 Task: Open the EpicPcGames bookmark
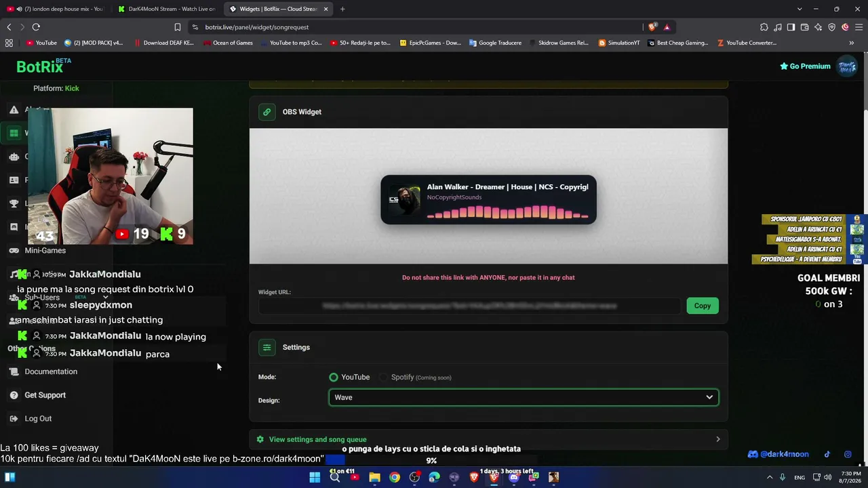pos(430,43)
